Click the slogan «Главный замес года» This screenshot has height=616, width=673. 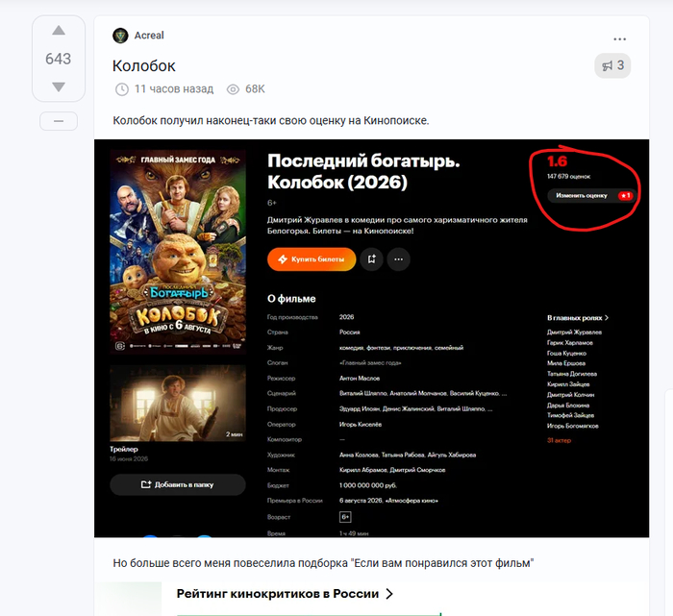370,363
